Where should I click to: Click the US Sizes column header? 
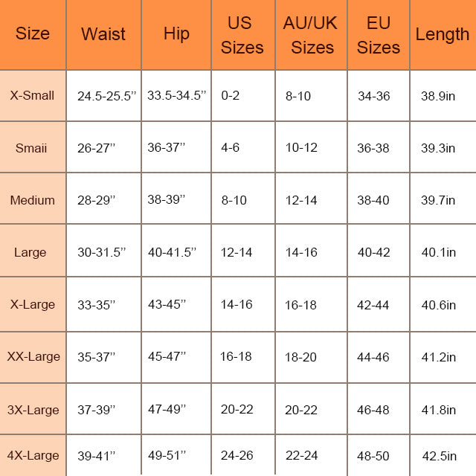[x=242, y=35]
